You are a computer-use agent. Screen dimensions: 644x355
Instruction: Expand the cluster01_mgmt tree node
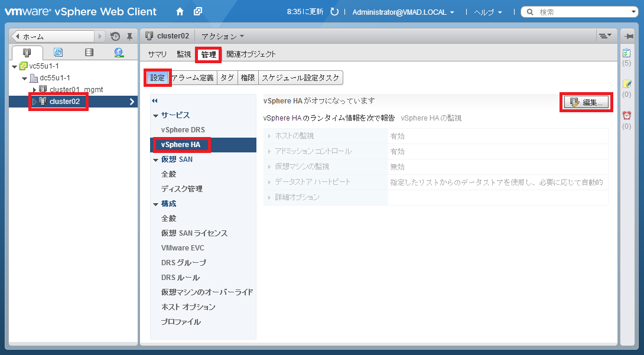pos(34,89)
